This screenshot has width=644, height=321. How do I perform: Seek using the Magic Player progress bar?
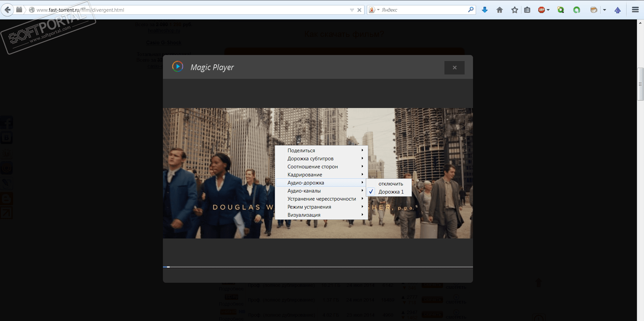[x=318, y=267]
